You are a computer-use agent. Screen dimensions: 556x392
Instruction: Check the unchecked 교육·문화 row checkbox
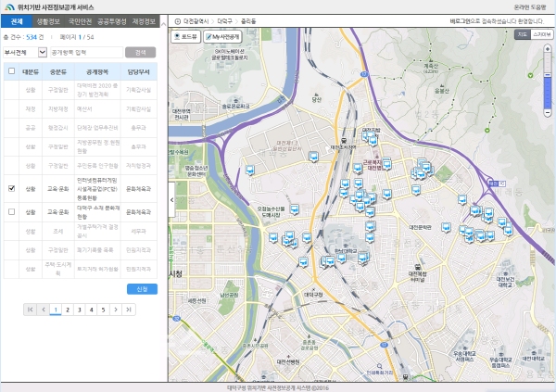click(x=11, y=212)
